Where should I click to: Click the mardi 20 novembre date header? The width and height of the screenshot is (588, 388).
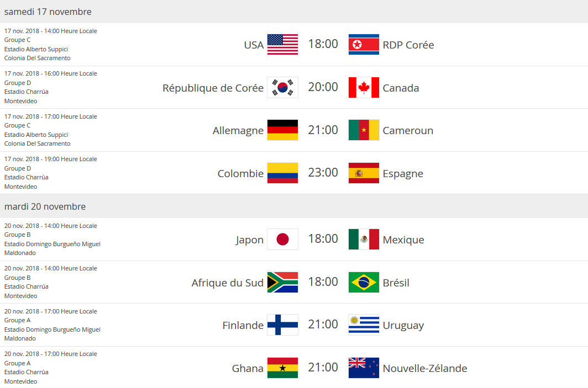[x=45, y=206]
